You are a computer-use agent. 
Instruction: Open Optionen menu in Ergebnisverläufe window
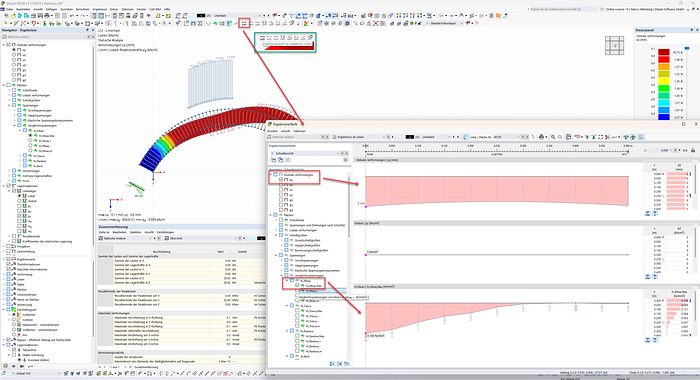tap(300, 131)
